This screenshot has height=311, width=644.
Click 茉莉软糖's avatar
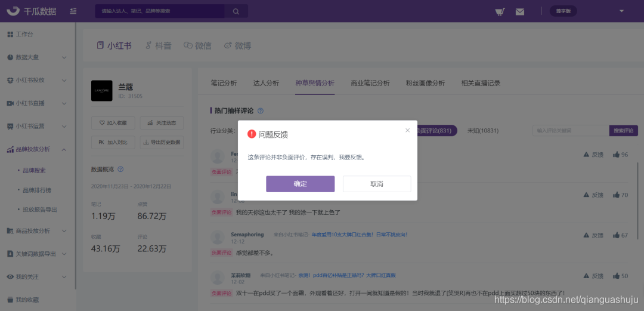tap(217, 278)
